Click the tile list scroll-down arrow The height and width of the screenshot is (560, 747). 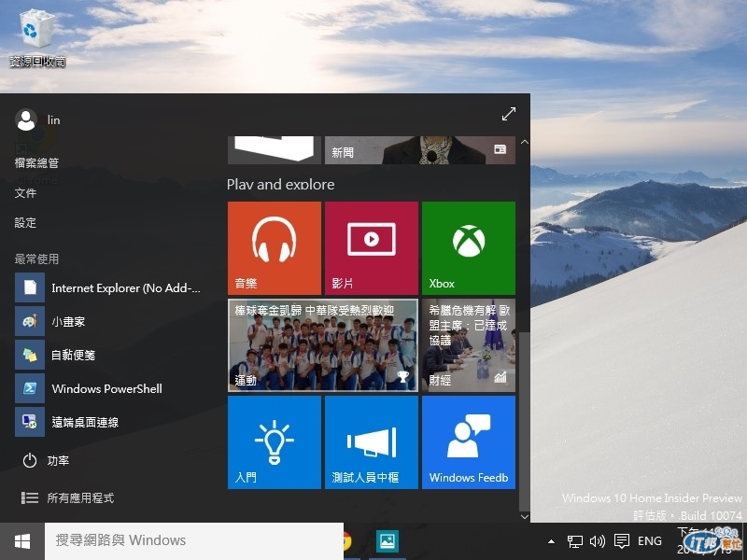(525, 517)
